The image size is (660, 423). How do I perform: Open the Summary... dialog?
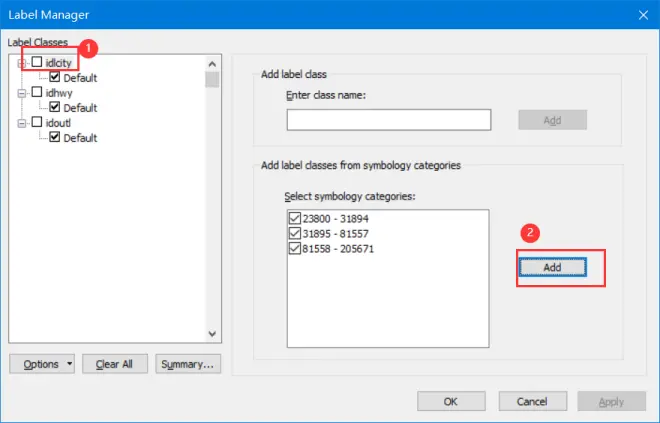click(x=188, y=364)
